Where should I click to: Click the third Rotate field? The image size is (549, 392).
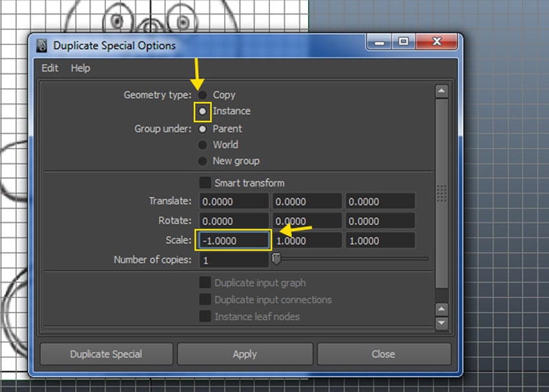coord(380,221)
